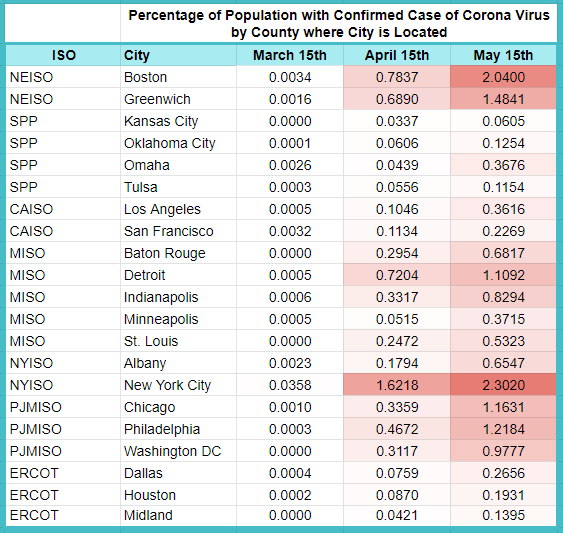This screenshot has height=533, width=563.
Task: Select the Greenwich city cell
Action: 178,99
